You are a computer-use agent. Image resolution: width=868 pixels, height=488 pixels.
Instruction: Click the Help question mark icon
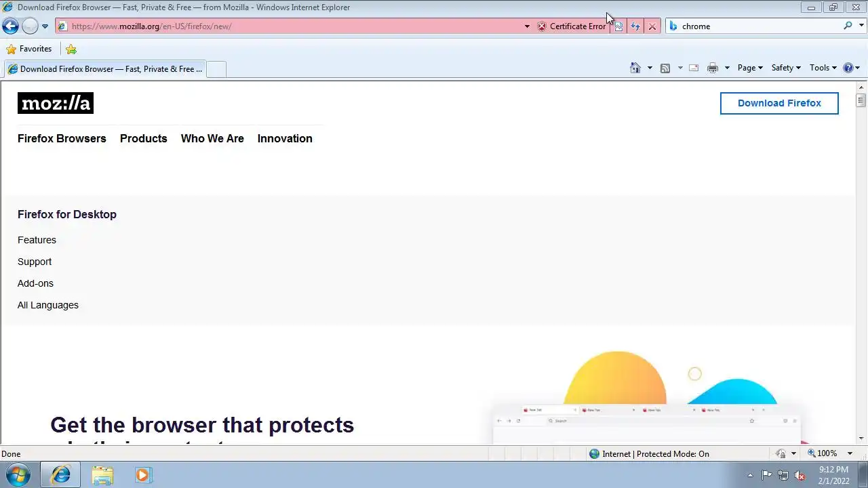[x=848, y=68]
